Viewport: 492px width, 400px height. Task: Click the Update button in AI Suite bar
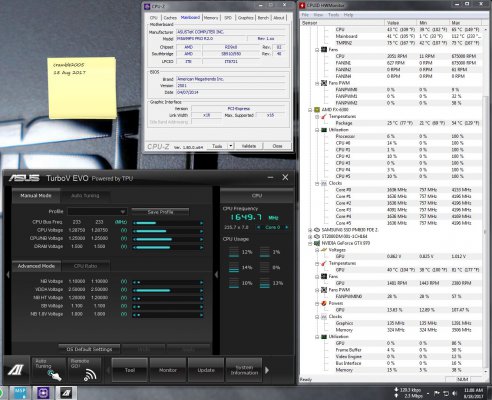click(206, 370)
